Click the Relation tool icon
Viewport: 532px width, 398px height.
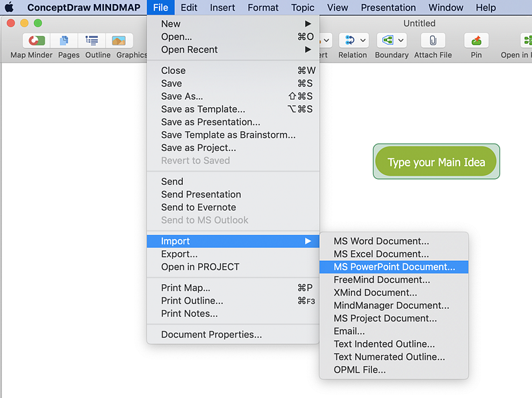pos(348,41)
